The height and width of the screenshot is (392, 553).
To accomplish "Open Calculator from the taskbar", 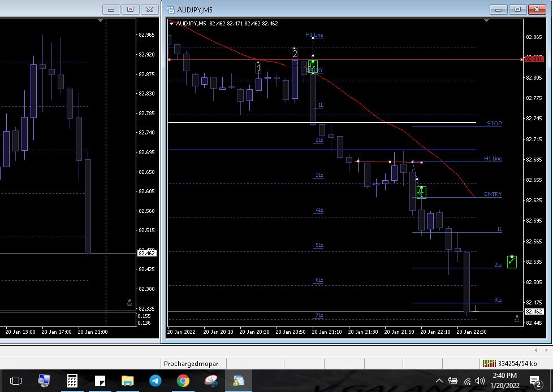I will point(72,381).
